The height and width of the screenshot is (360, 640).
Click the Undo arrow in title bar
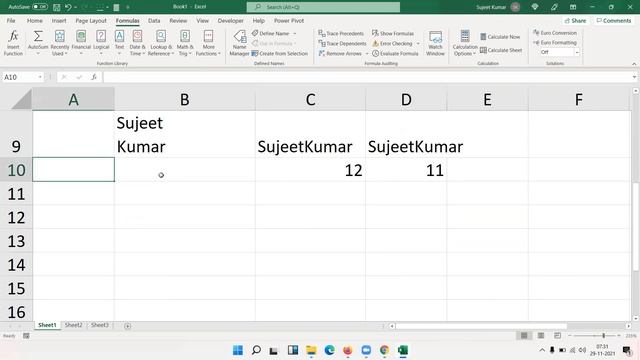(x=68, y=7)
